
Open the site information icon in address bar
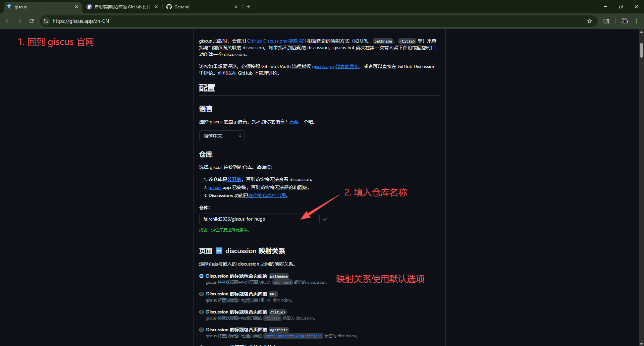(x=46, y=21)
